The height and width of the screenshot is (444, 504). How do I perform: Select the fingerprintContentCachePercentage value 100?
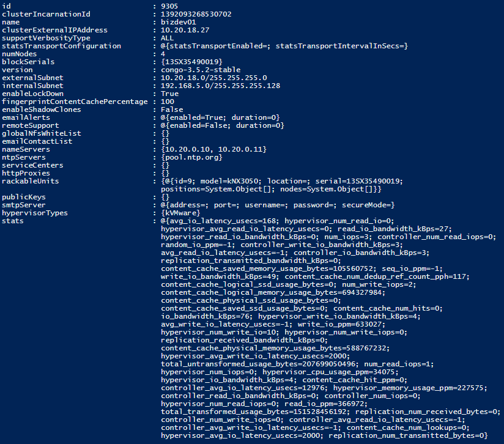pyautogui.click(x=168, y=102)
